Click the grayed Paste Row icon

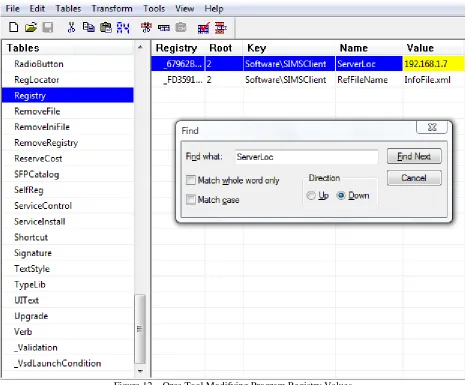tap(181, 27)
